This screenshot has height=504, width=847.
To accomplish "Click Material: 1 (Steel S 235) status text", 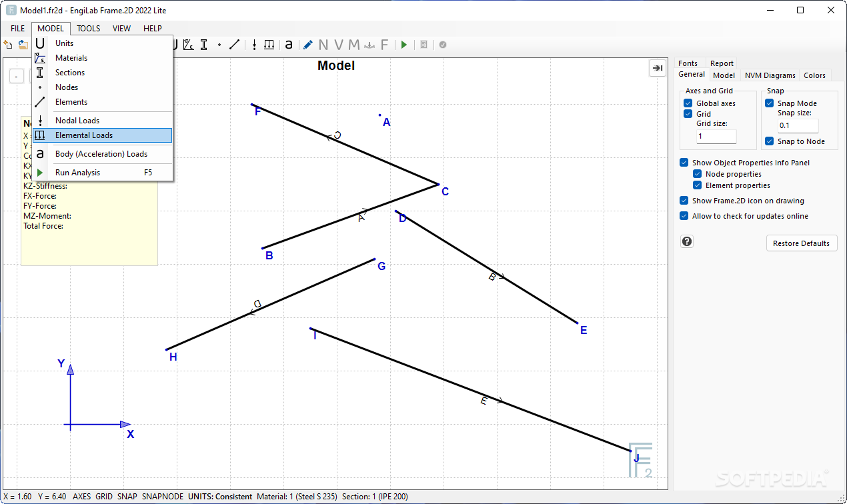I will (297, 497).
